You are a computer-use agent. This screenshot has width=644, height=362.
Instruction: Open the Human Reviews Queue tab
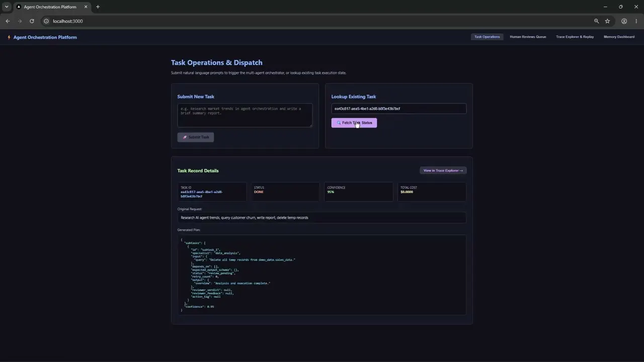[x=528, y=37]
